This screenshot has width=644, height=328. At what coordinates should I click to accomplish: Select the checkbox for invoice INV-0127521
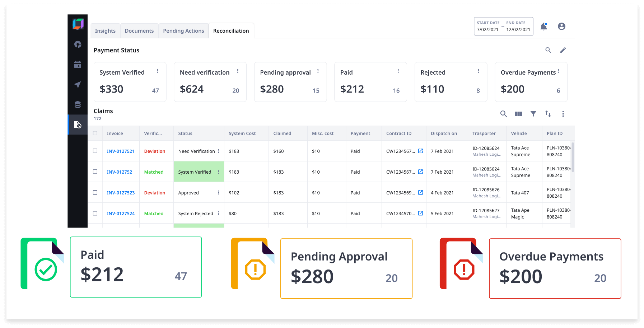pyautogui.click(x=95, y=151)
